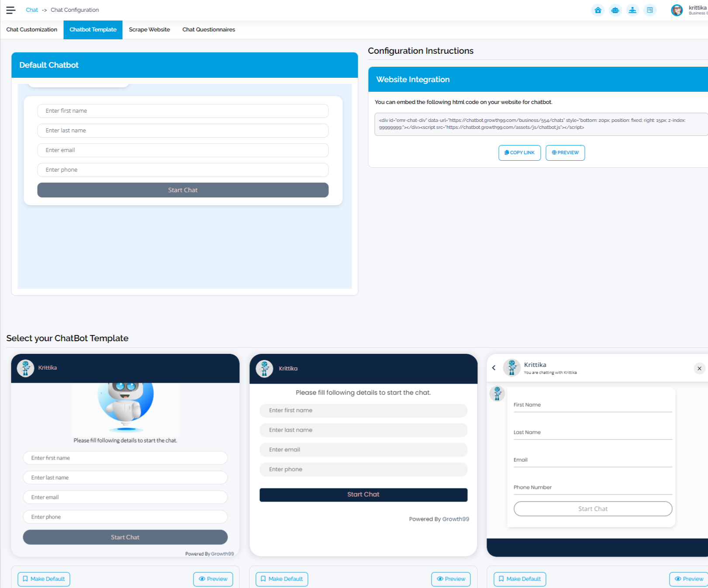Click first name field in second template
708x588 pixels.
click(363, 411)
